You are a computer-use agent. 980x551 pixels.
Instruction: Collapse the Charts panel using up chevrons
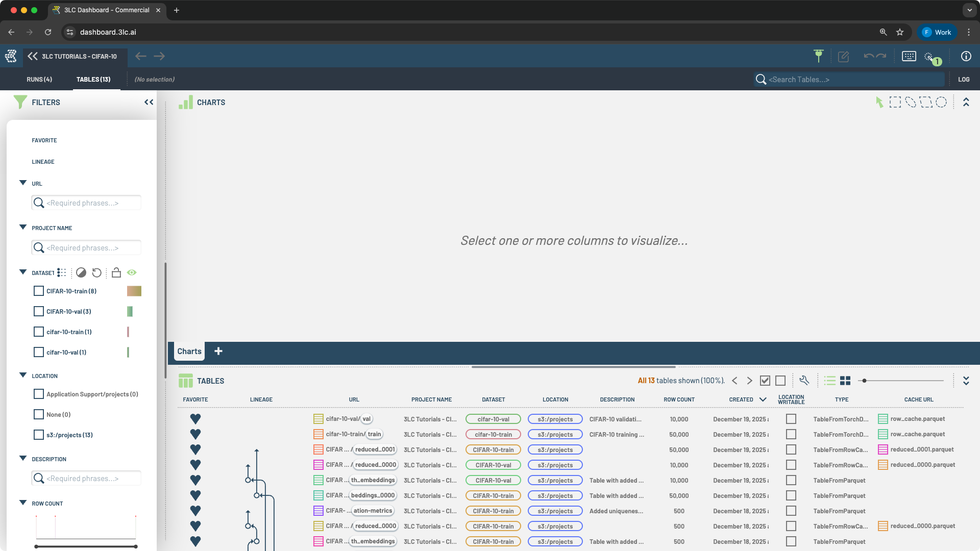[966, 102]
